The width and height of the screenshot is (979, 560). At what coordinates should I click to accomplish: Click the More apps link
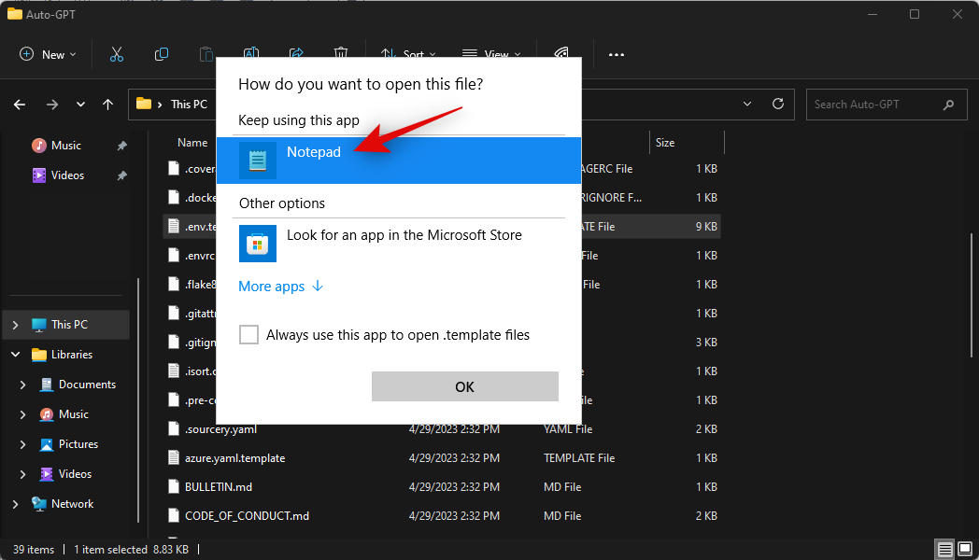point(281,287)
